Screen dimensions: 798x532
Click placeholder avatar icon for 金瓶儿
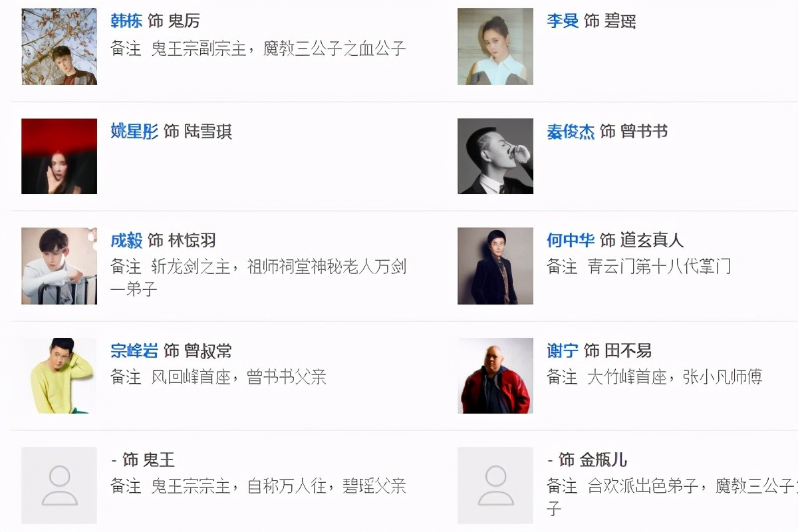coord(495,485)
